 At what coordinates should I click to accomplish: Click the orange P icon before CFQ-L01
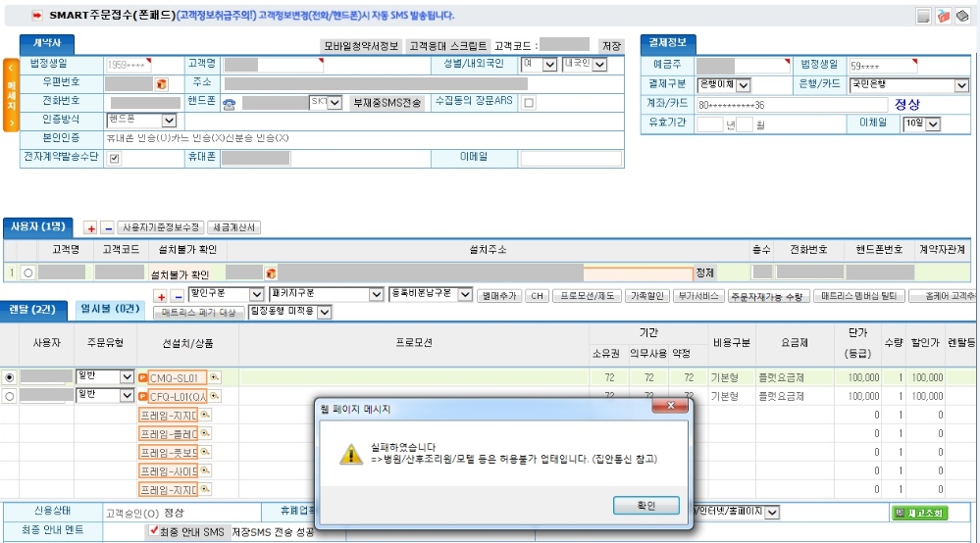(143, 396)
